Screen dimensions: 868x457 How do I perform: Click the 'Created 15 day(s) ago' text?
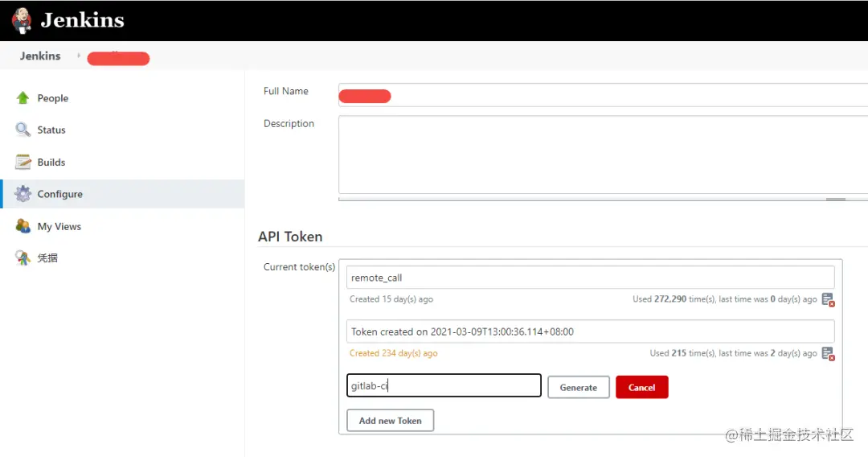click(391, 299)
